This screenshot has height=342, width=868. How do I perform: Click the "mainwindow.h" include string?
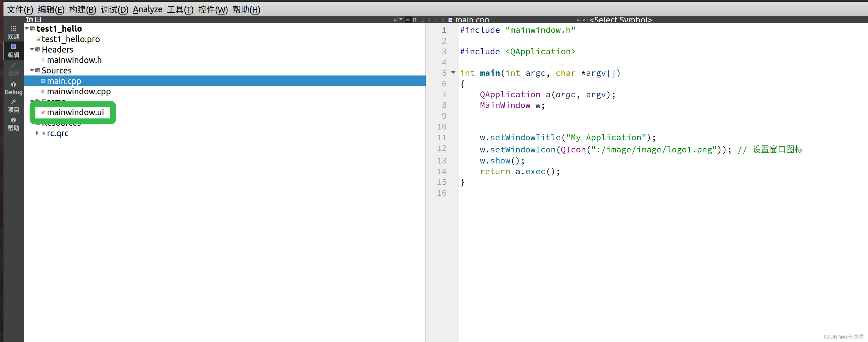(540, 30)
